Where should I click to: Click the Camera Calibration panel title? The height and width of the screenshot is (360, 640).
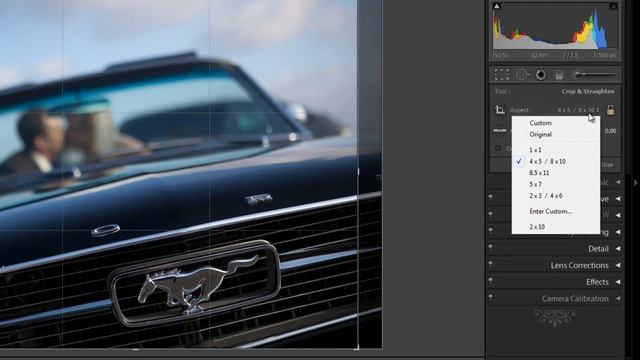(x=575, y=299)
